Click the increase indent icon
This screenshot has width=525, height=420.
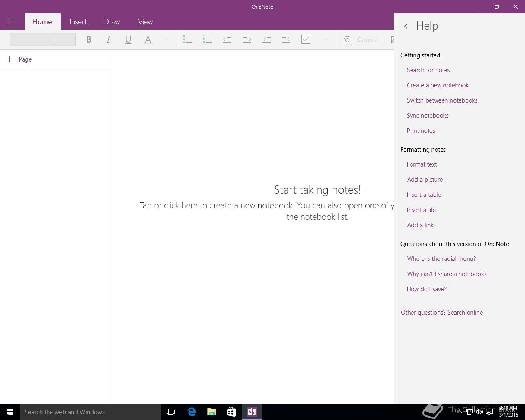(x=247, y=39)
